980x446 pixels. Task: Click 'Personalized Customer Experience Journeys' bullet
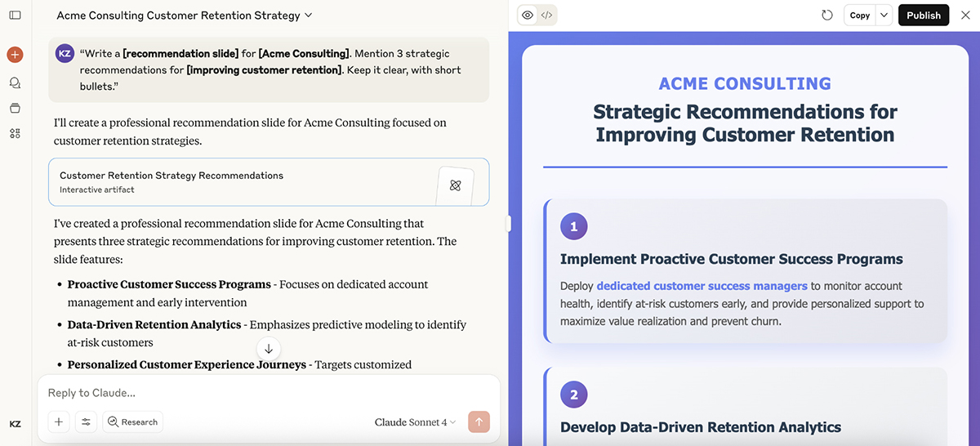186,364
